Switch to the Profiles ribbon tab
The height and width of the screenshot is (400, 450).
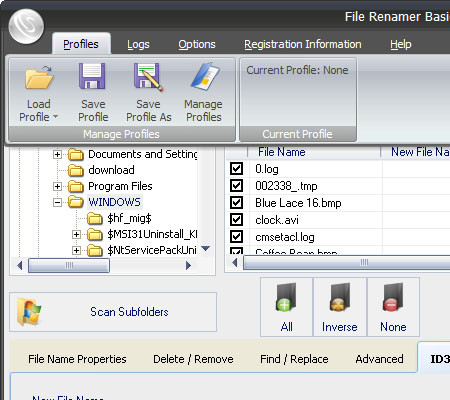pyautogui.click(x=81, y=44)
